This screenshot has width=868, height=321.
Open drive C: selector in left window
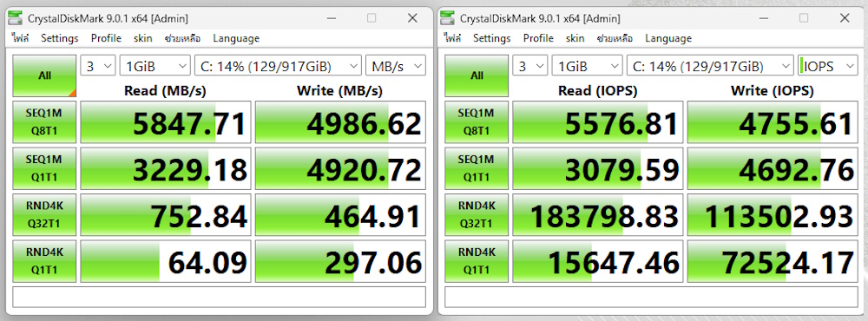click(x=278, y=66)
